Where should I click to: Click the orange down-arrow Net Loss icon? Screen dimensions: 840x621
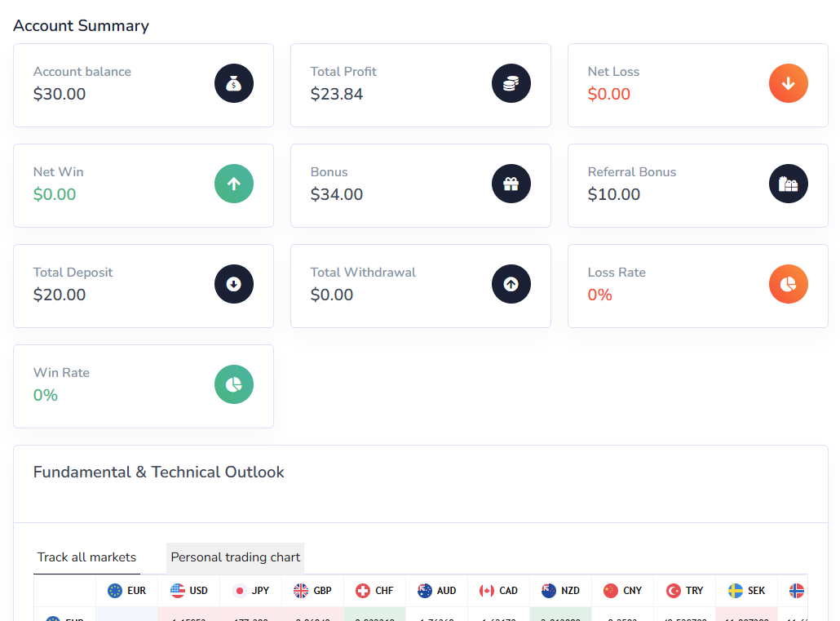789,83
